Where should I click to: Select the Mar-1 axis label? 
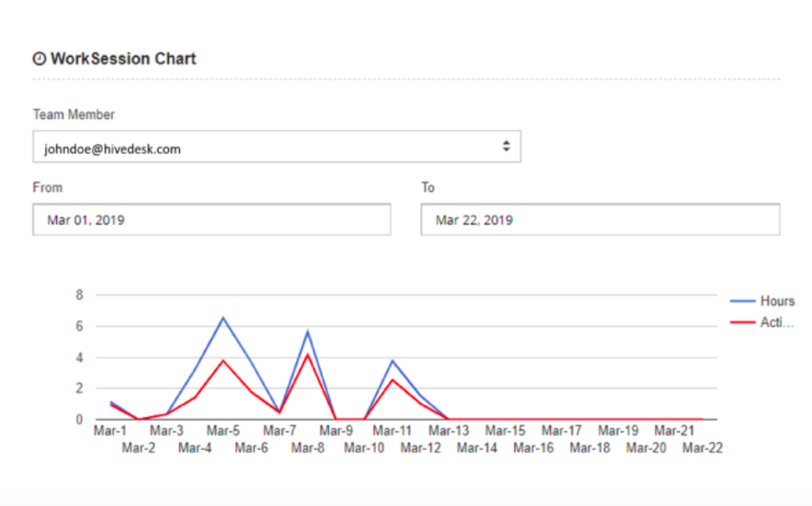[x=110, y=431]
